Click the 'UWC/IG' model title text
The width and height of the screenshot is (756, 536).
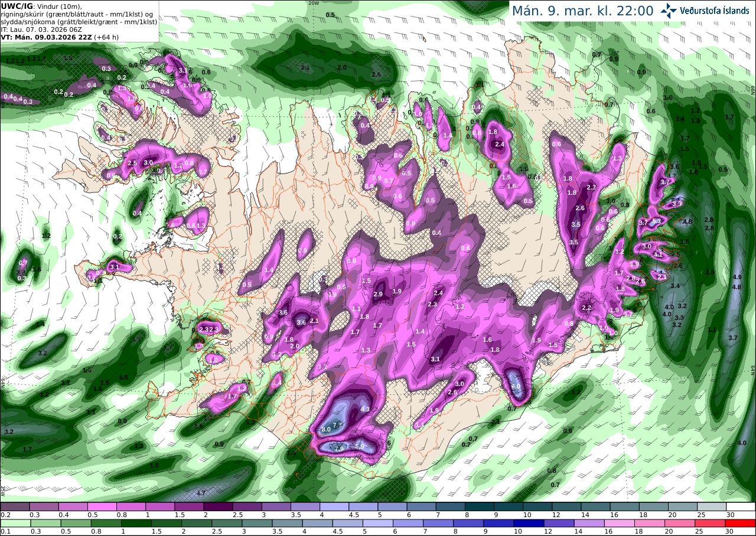(x=17, y=5)
